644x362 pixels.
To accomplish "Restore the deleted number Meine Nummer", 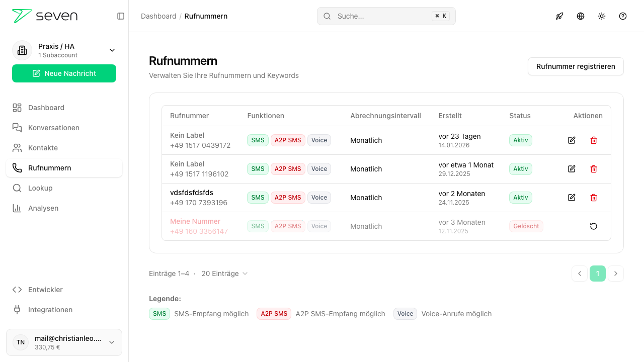I will [594, 226].
